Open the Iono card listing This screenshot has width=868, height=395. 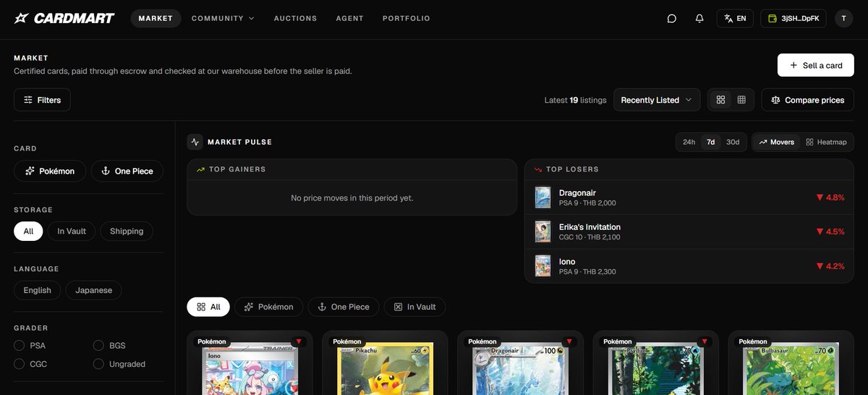[250, 363]
